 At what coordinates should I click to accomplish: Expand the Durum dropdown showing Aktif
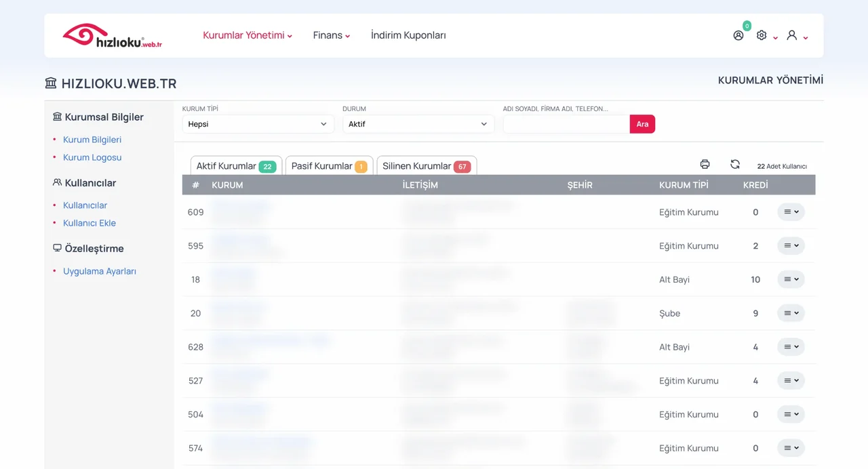click(418, 124)
